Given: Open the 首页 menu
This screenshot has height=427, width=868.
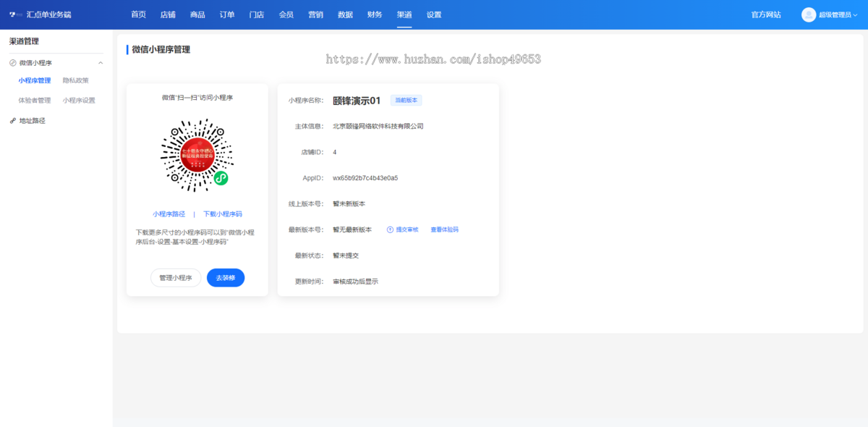Looking at the screenshot, I should [x=138, y=14].
